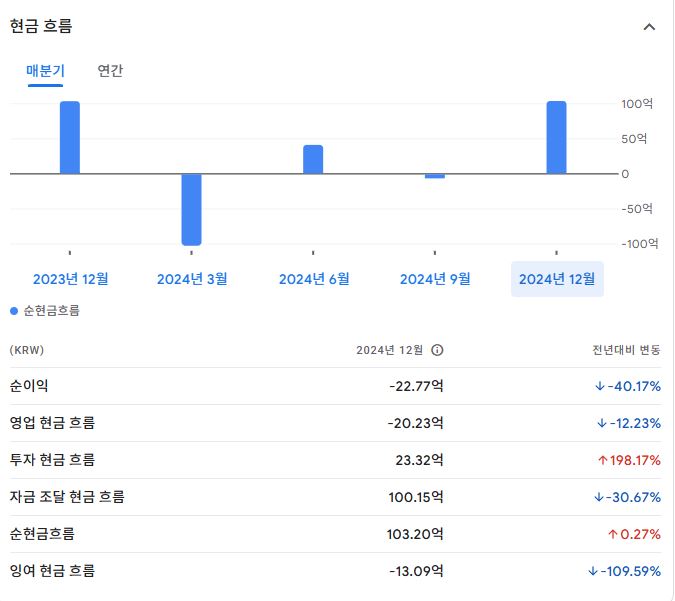Image resolution: width=675 pixels, height=601 pixels.
Task: Click the -109.59% change figure
Action: pos(624,571)
